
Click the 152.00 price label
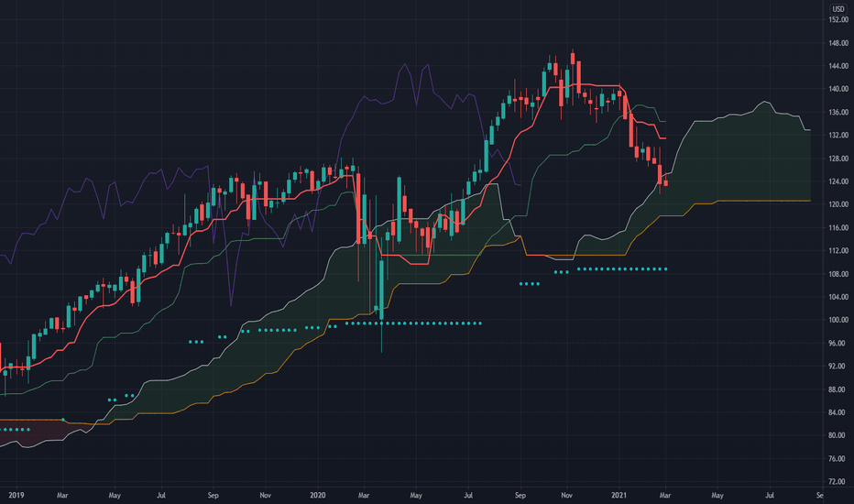[838, 19]
